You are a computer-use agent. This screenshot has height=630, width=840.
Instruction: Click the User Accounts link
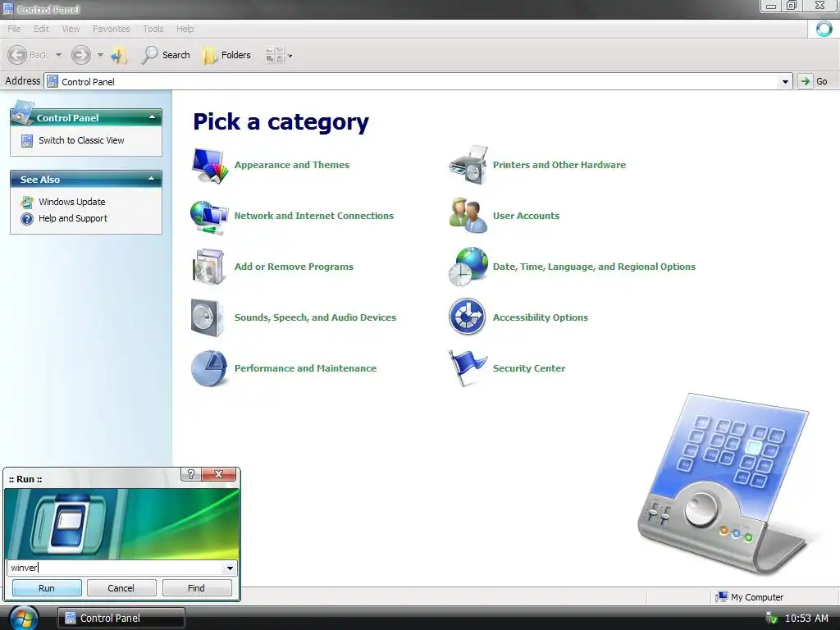pyautogui.click(x=526, y=216)
